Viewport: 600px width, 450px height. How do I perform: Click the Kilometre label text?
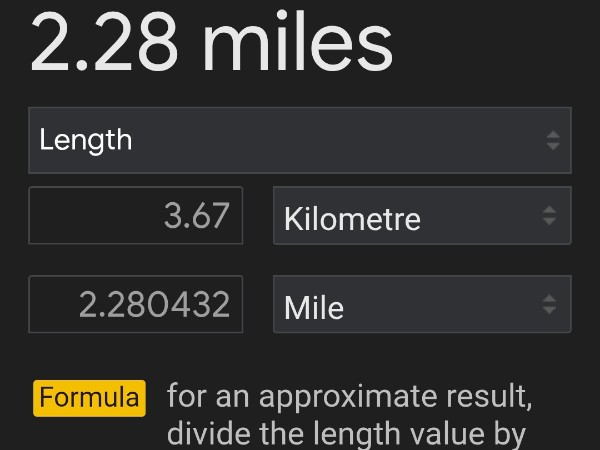tap(352, 218)
